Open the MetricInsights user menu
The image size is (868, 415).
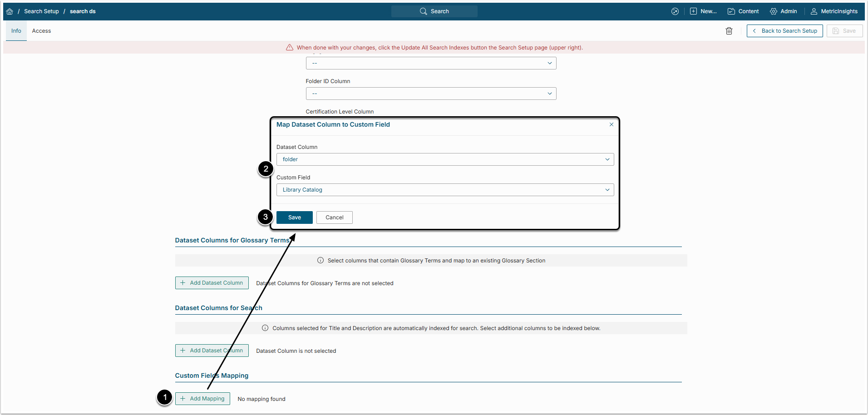pos(834,11)
